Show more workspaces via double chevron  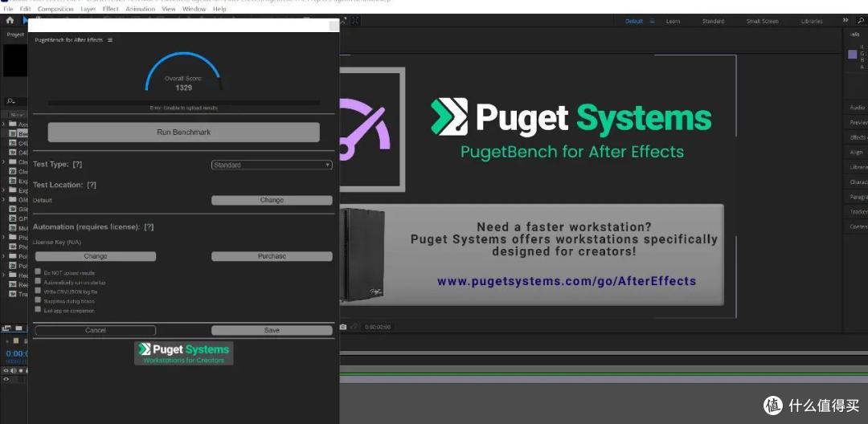pyautogui.click(x=845, y=20)
